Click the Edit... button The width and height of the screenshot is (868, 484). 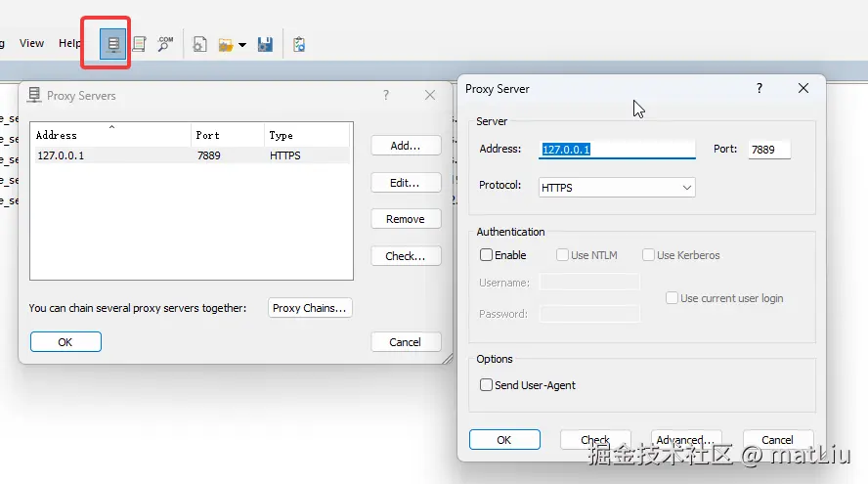click(x=406, y=183)
